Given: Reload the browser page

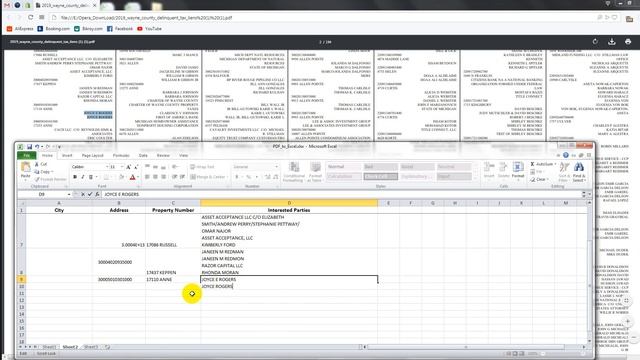Looking at the screenshot, I should click(30, 18).
